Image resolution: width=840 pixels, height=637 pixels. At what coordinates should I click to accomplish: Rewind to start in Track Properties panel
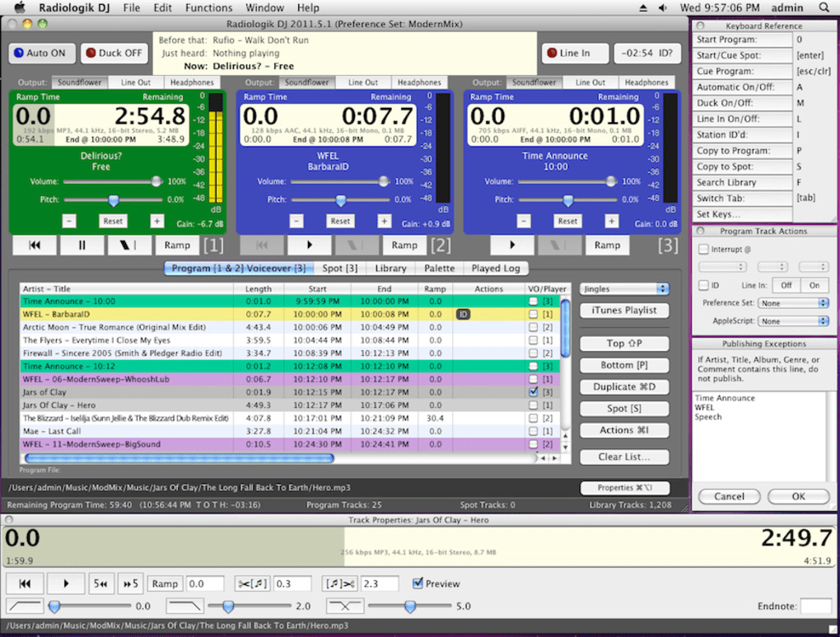pyautogui.click(x=25, y=583)
